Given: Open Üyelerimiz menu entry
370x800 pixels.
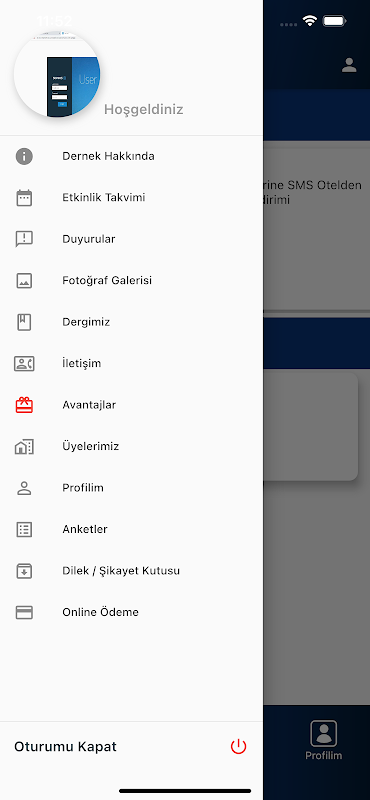Looking at the screenshot, I should coord(131,446).
